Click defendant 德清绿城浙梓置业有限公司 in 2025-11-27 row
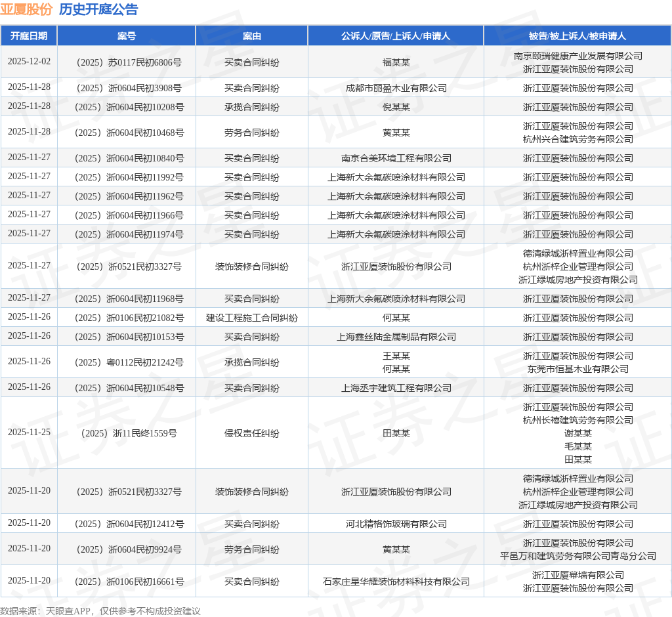This screenshot has height=617, width=672. pos(577,254)
